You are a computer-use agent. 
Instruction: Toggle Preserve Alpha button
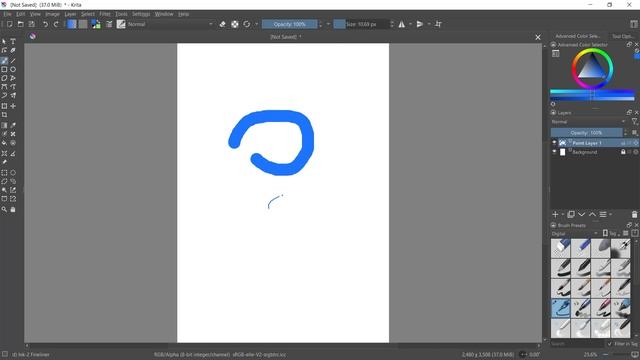click(x=235, y=24)
